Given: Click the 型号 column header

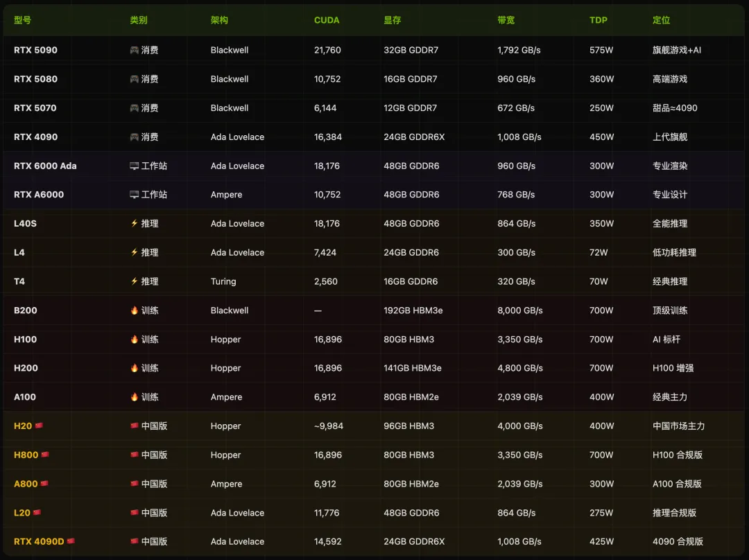Looking at the screenshot, I should (22, 20).
